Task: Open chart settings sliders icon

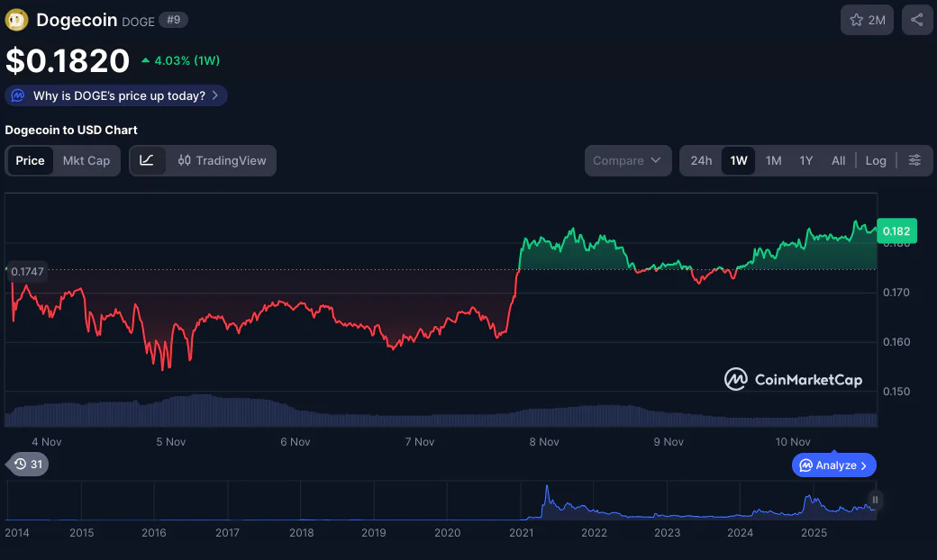Action: pos(914,160)
